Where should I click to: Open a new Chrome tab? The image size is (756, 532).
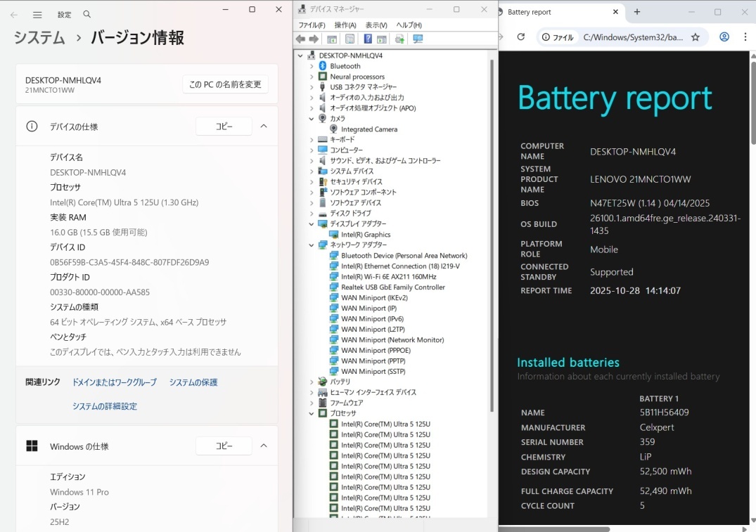pos(637,12)
